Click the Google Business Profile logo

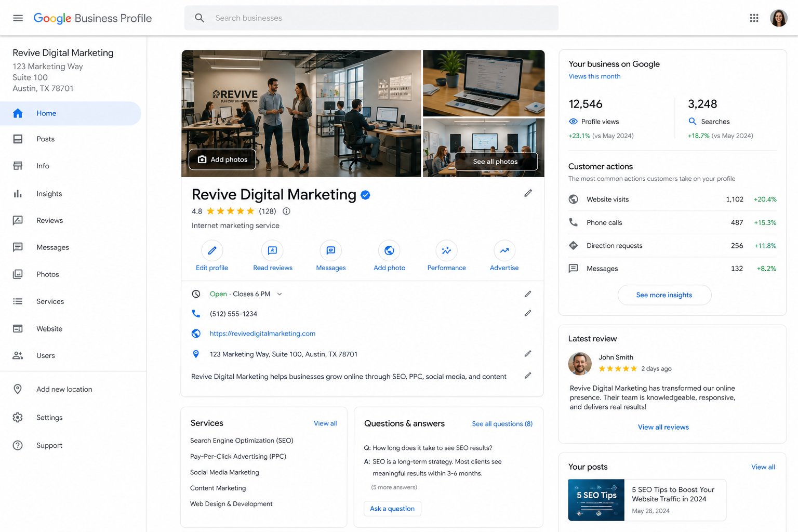click(92, 18)
